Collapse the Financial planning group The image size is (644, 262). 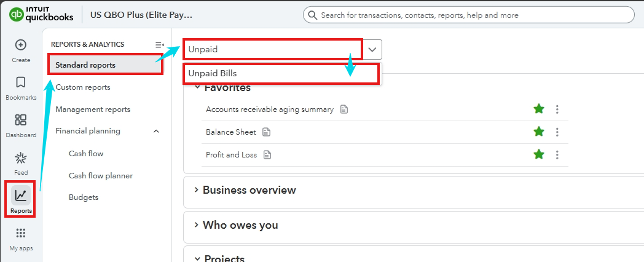(156, 131)
